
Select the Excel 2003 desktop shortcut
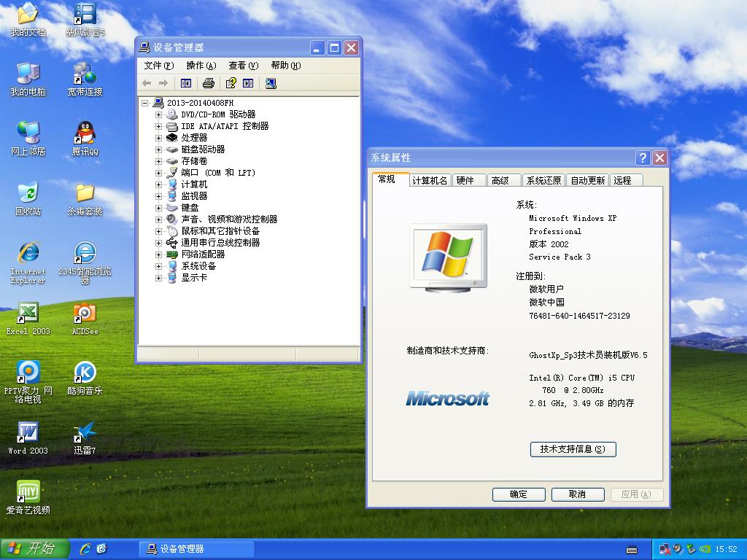point(28,319)
